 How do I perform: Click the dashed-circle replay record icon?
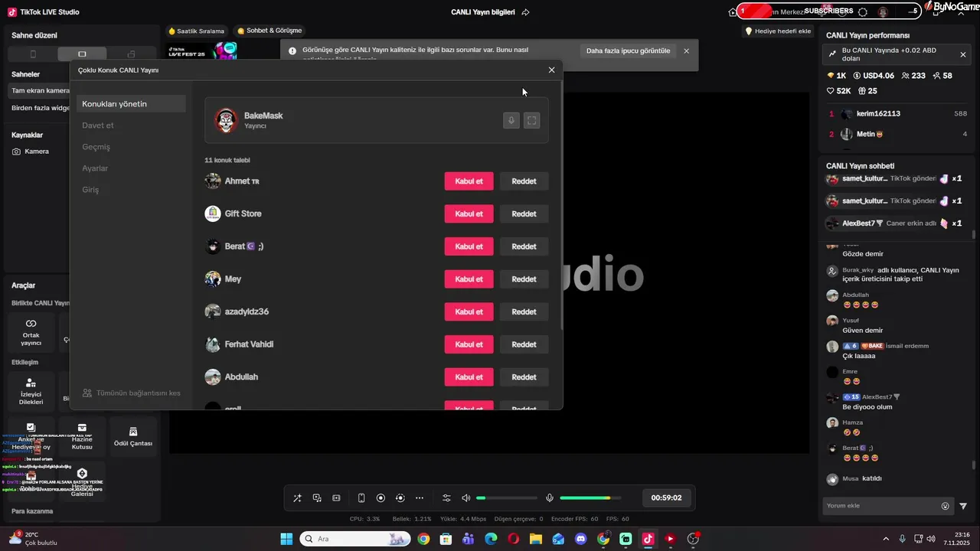pos(400,498)
